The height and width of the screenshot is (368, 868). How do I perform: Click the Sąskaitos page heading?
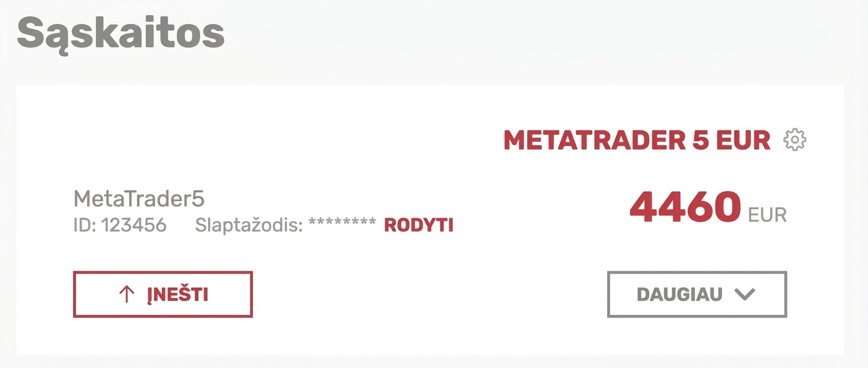tap(121, 34)
